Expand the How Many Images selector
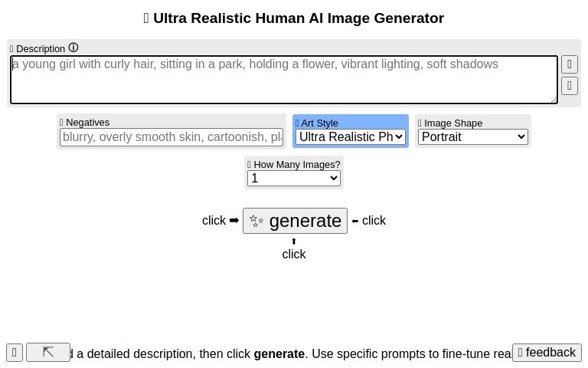The height and width of the screenshot is (368, 588). (294, 178)
